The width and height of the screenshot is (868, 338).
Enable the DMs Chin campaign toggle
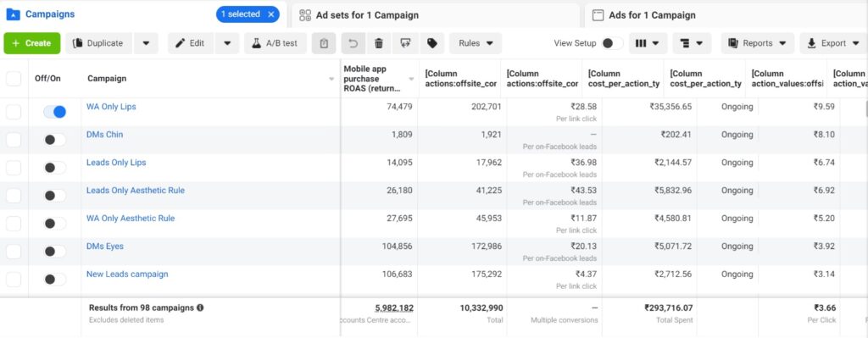point(55,140)
